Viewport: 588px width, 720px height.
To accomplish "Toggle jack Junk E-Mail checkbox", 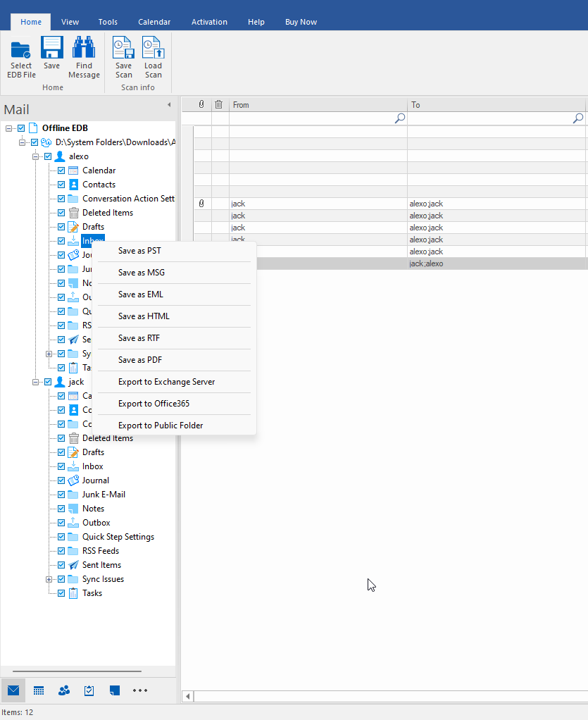I will click(x=61, y=495).
